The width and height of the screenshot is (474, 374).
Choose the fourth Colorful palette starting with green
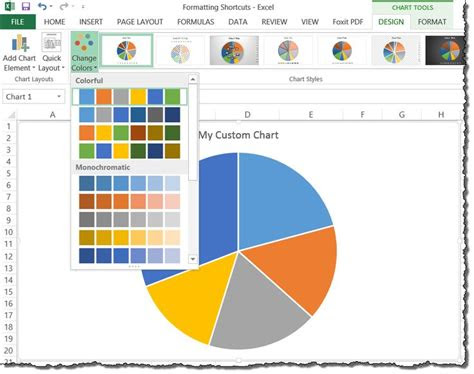pyautogui.click(x=130, y=151)
